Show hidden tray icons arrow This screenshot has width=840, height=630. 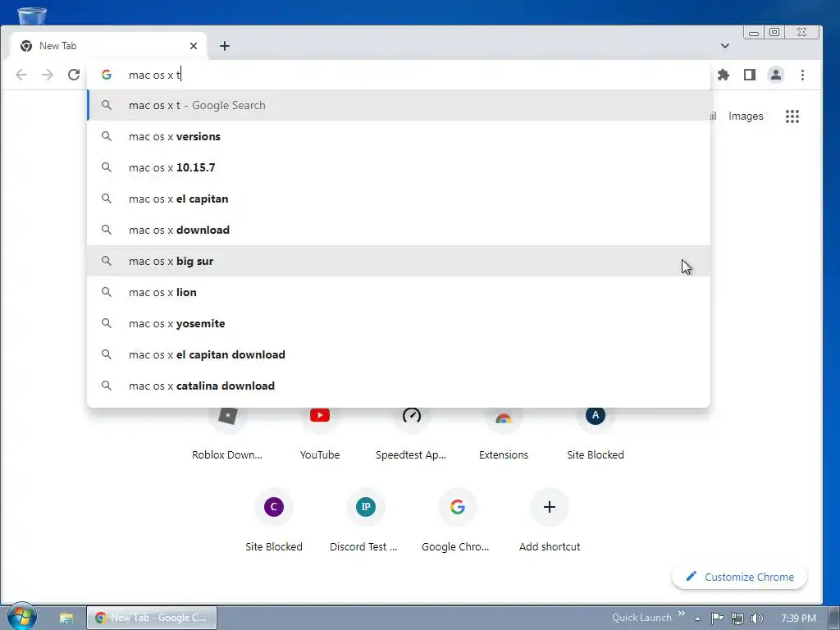697,619
